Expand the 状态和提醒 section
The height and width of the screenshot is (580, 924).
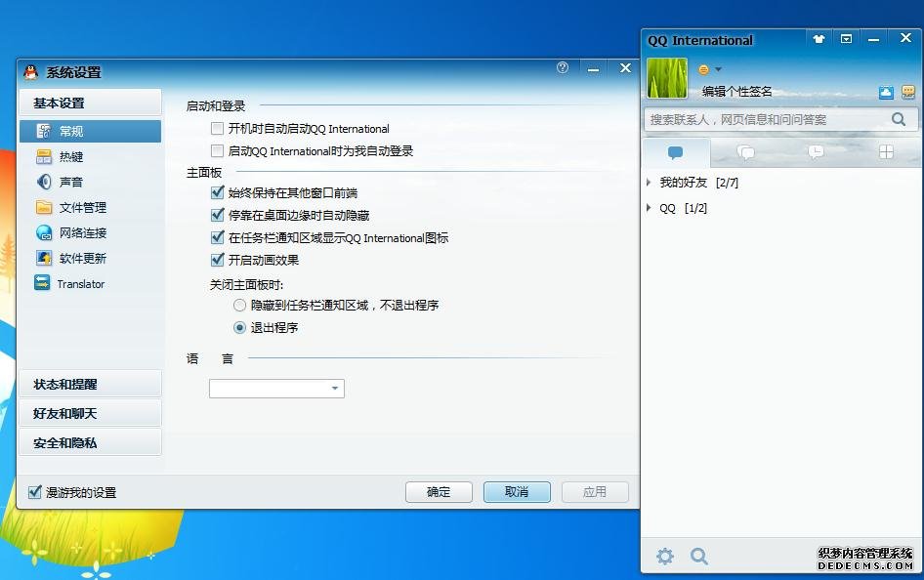tap(90, 384)
